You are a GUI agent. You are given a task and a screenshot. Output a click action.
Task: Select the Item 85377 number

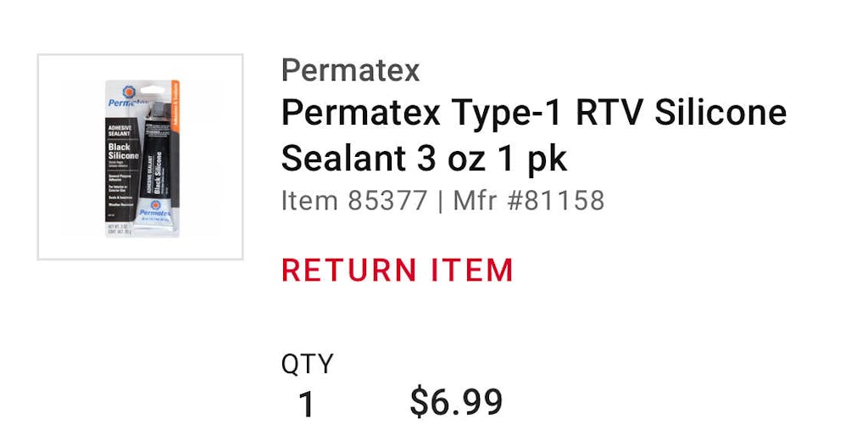(354, 201)
